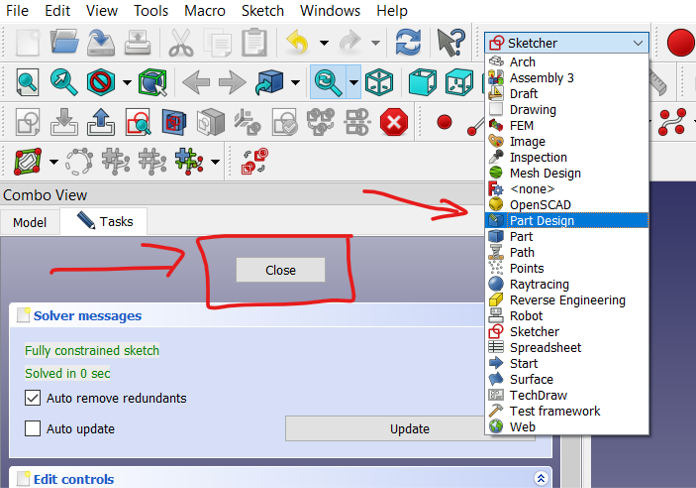Viewport: 696px width, 488px height.
Task: Set the front view cube icon
Action: coord(422,82)
